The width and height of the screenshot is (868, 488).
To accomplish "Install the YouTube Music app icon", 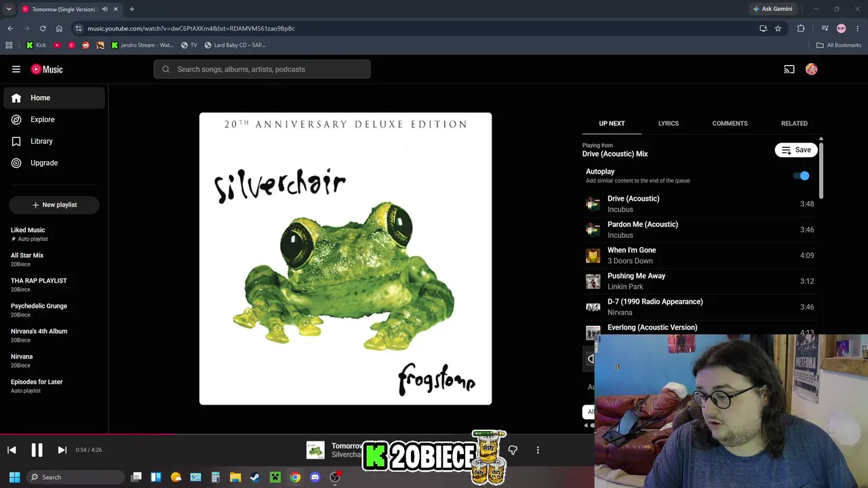I will click(763, 28).
